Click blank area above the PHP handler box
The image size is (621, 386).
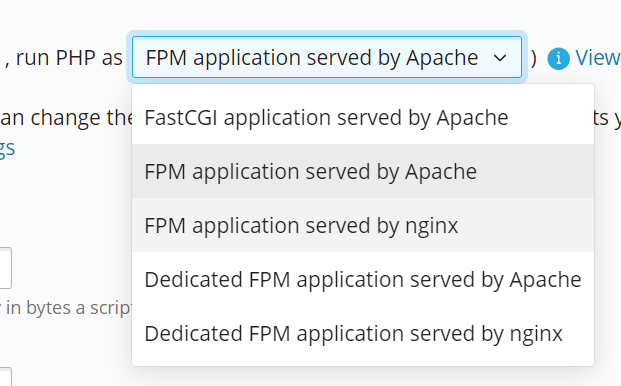tap(317, 14)
